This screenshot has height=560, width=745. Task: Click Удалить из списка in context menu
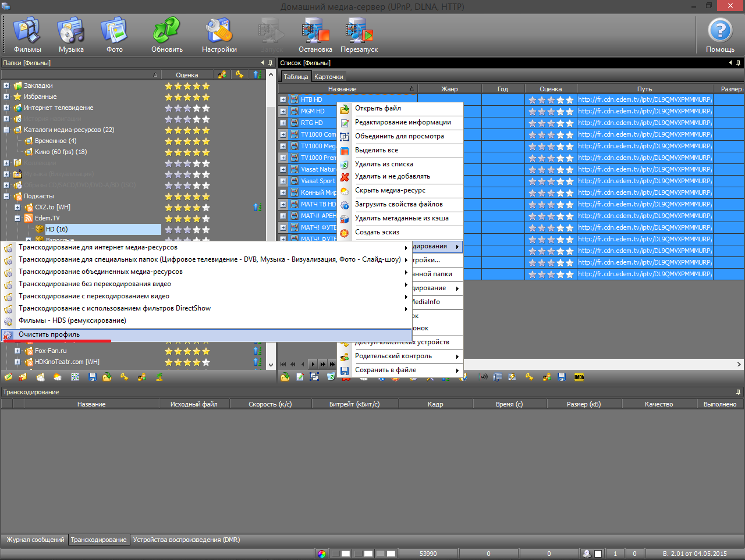click(384, 165)
